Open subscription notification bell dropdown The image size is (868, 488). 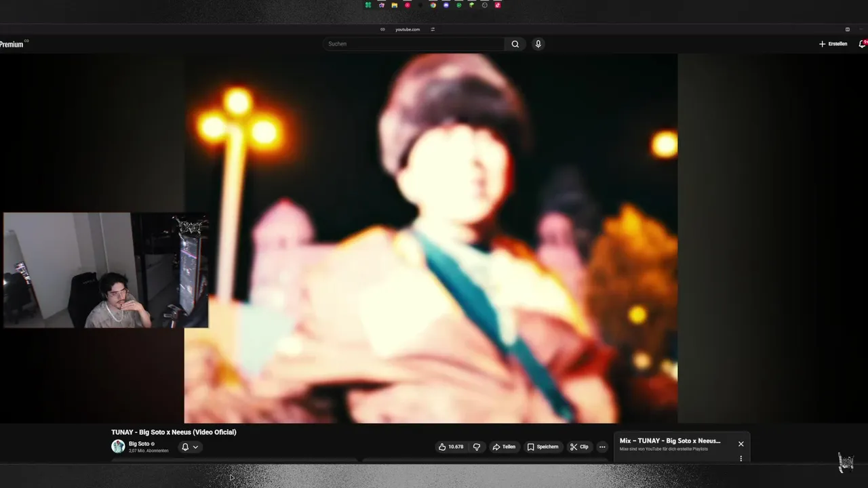coord(190,447)
